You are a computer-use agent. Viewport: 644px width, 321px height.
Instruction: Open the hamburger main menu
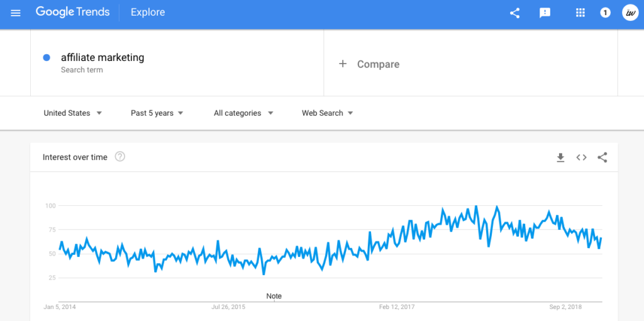(16, 13)
